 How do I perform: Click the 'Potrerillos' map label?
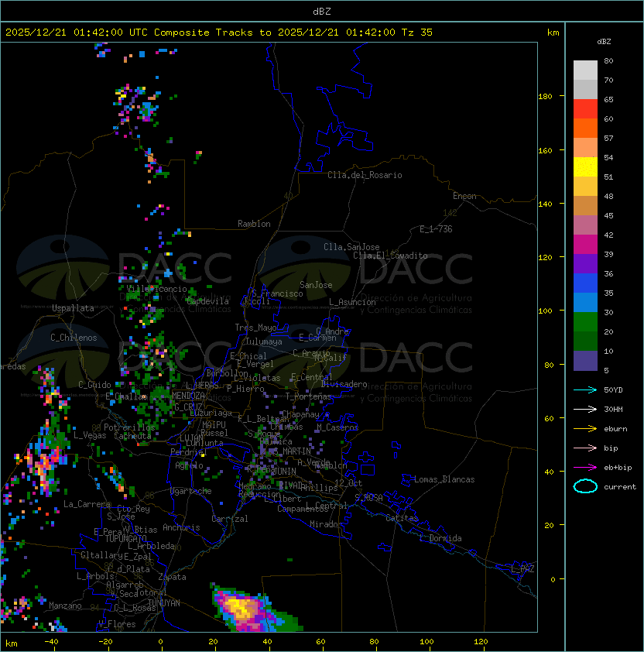pos(129,427)
